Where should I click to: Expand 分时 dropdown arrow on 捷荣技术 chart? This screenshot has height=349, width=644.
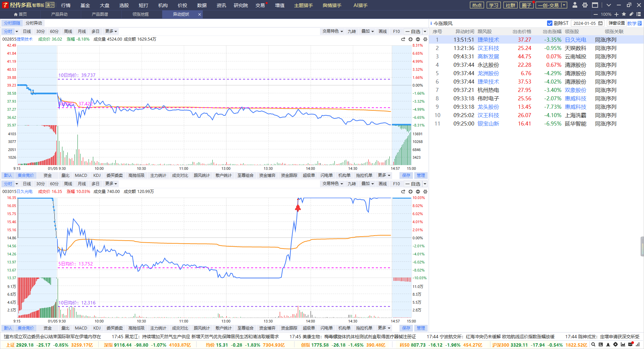17,31
